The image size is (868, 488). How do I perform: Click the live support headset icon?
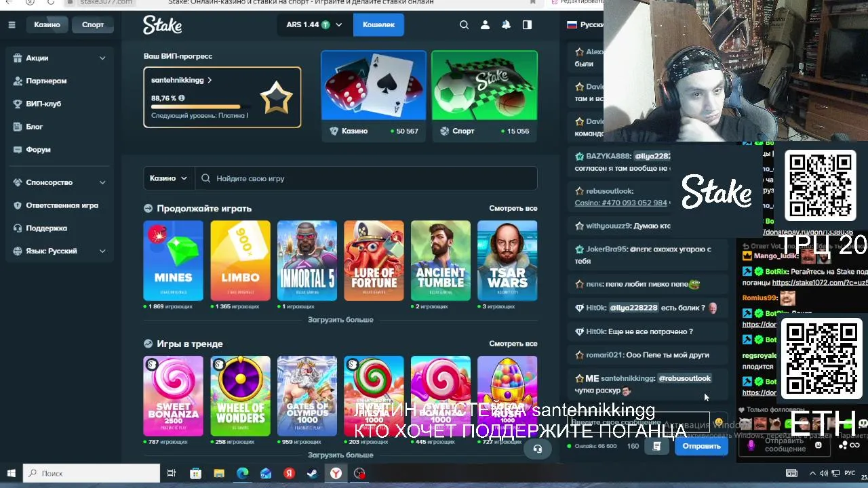point(538,448)
